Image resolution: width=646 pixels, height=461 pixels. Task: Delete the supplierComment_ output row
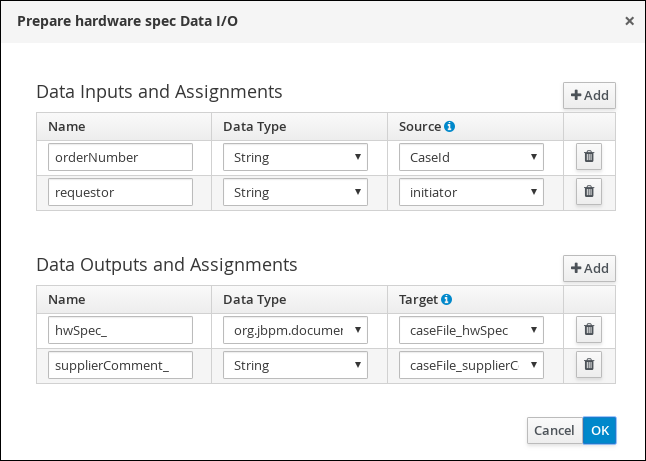coord(589,365)
